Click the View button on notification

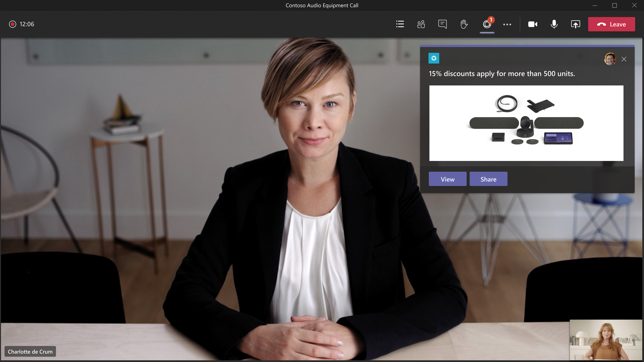447,179
